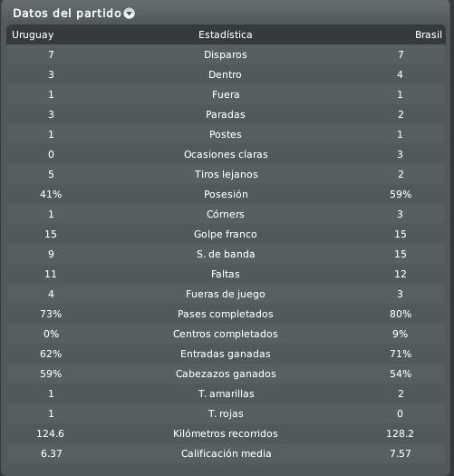
Task: Click the T. rojas label
Action: (x=226, y=413)
